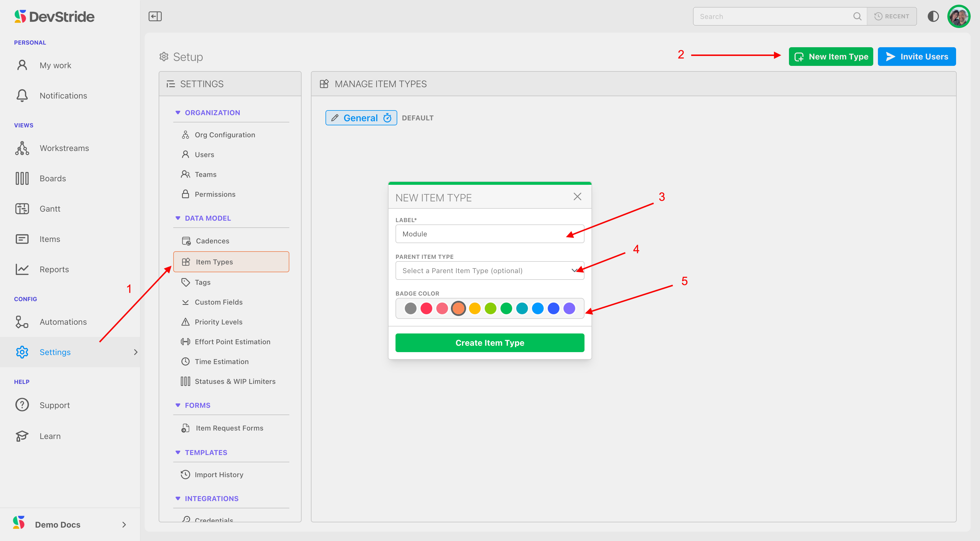
Task: Click the search magnifier icon
Action: coord(857,16)
